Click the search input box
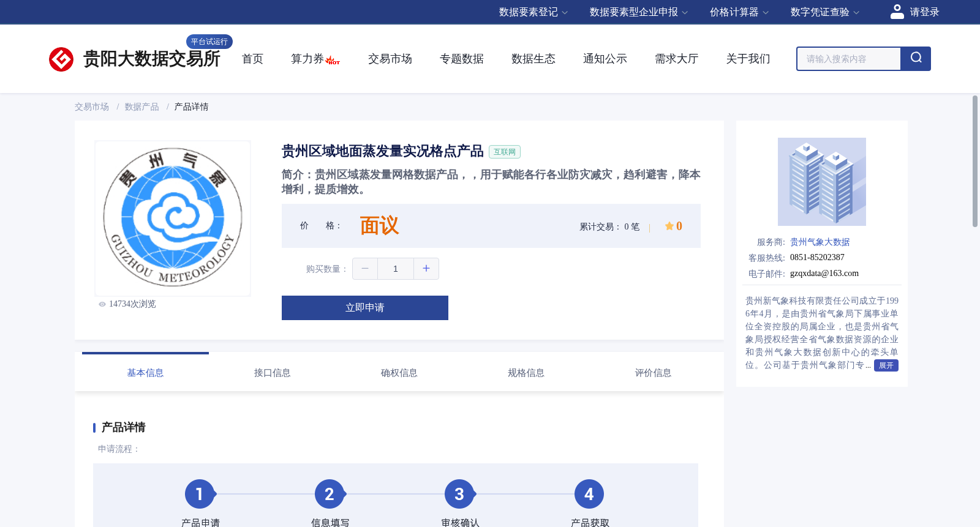 [x=849, y=59]
